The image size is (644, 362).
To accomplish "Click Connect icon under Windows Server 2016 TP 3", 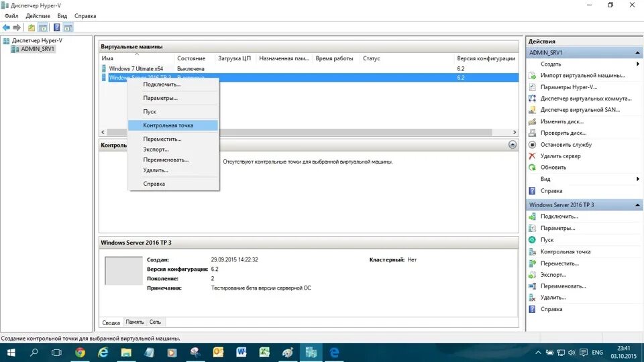I will click(x=532, y=217).
